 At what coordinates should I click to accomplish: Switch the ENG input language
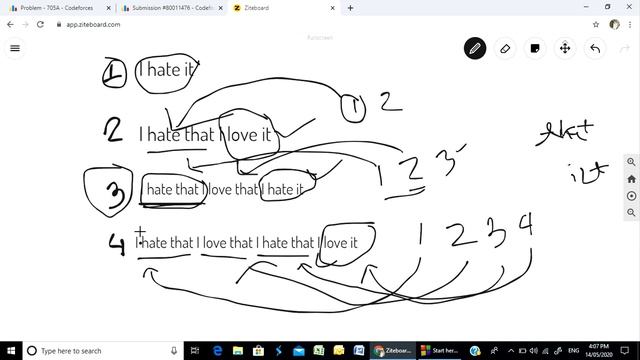pos(573,351)
